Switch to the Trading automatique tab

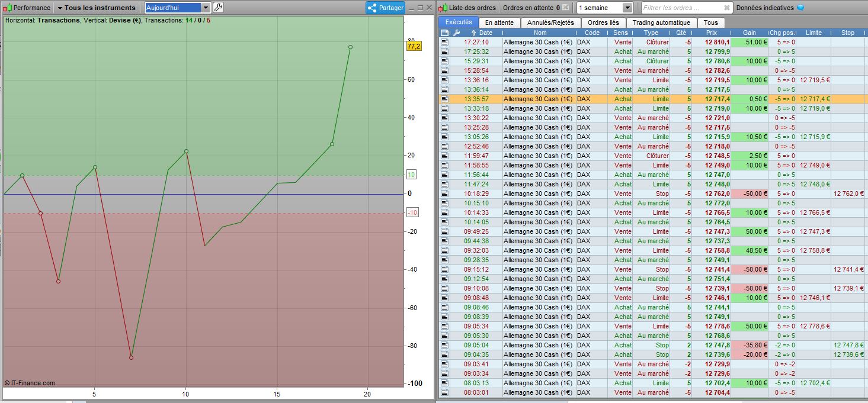661,22
